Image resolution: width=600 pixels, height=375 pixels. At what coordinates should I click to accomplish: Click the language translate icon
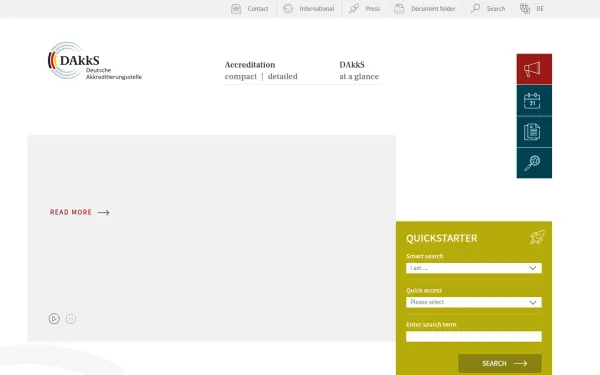pos(525,8)
